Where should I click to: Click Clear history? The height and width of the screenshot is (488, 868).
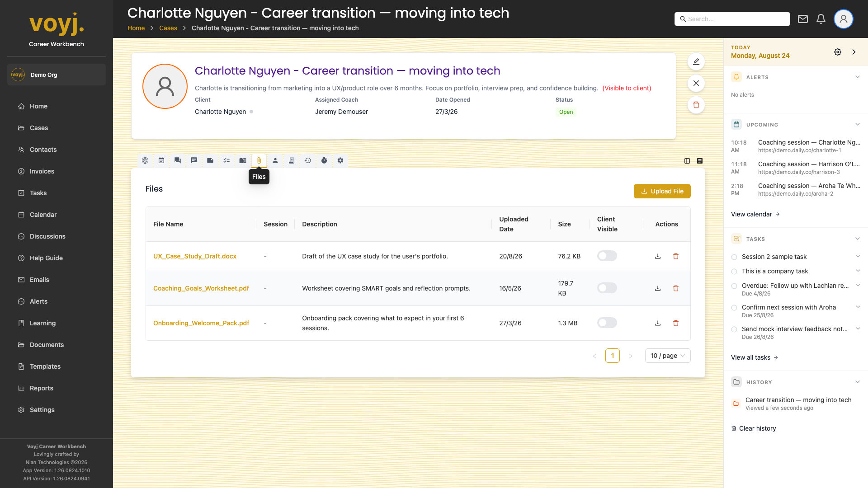(x=754, y=428)
